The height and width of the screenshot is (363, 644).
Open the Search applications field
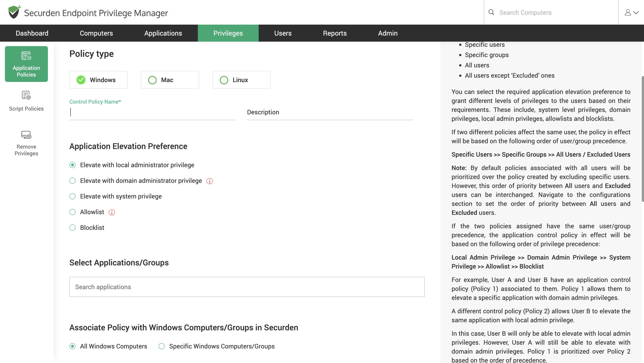[x=247, y=287]
